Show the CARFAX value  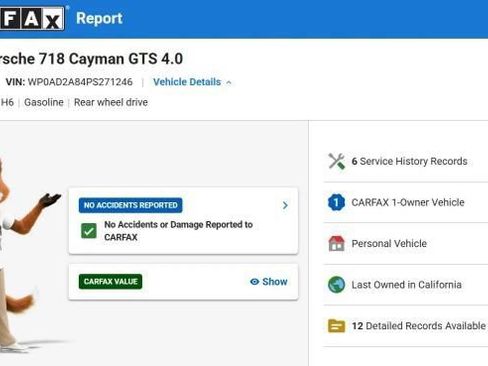[x=269, y=282]
